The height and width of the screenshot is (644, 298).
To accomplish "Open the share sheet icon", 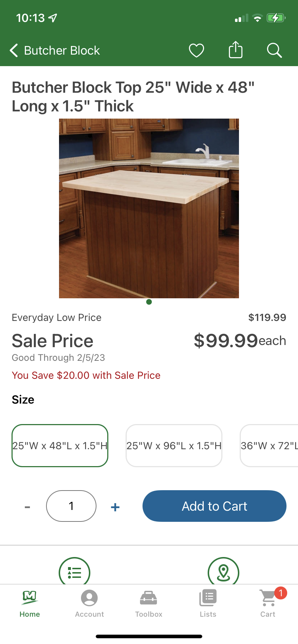I will click(x=236, y=50).
